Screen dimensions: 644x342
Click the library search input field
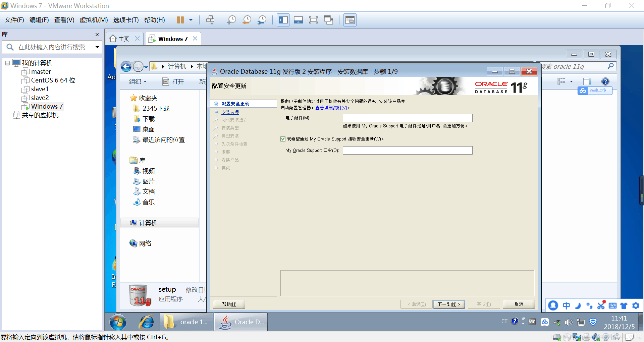52,47
